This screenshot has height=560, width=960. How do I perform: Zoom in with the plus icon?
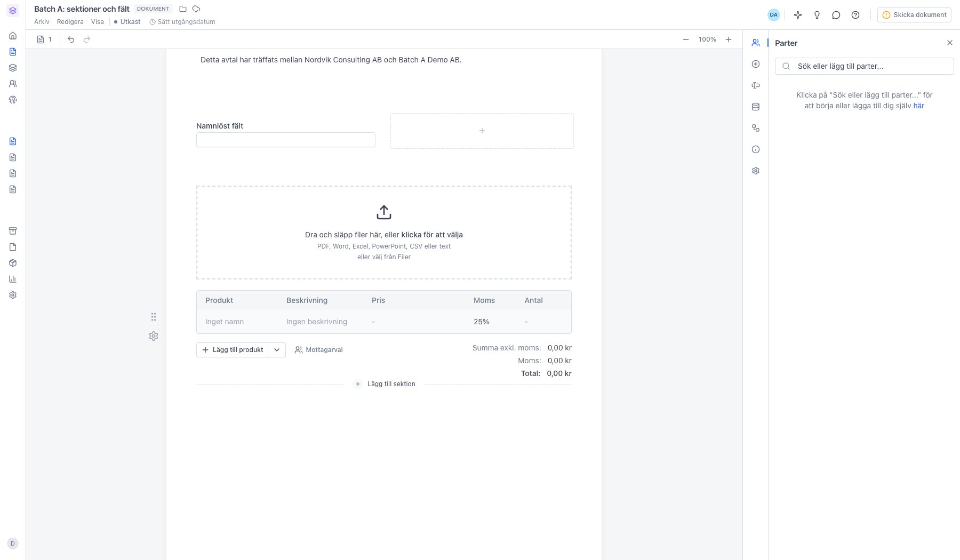click(x=729, y=39)
